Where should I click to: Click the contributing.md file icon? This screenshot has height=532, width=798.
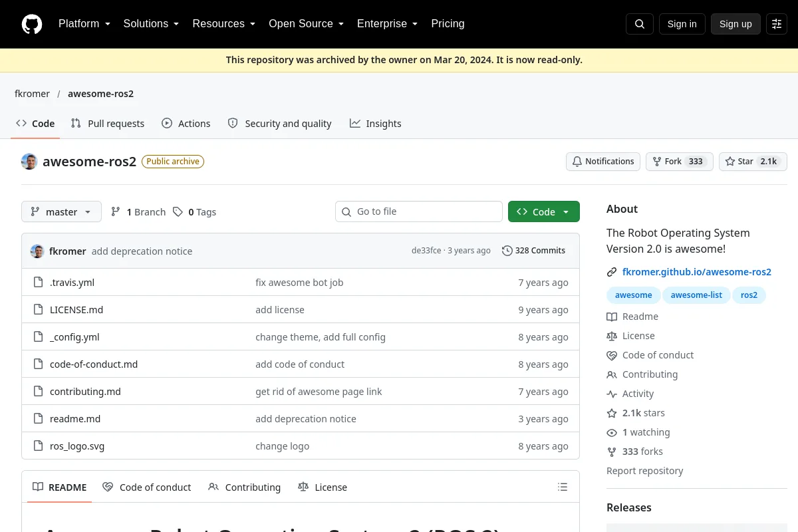tap(39, 392)
